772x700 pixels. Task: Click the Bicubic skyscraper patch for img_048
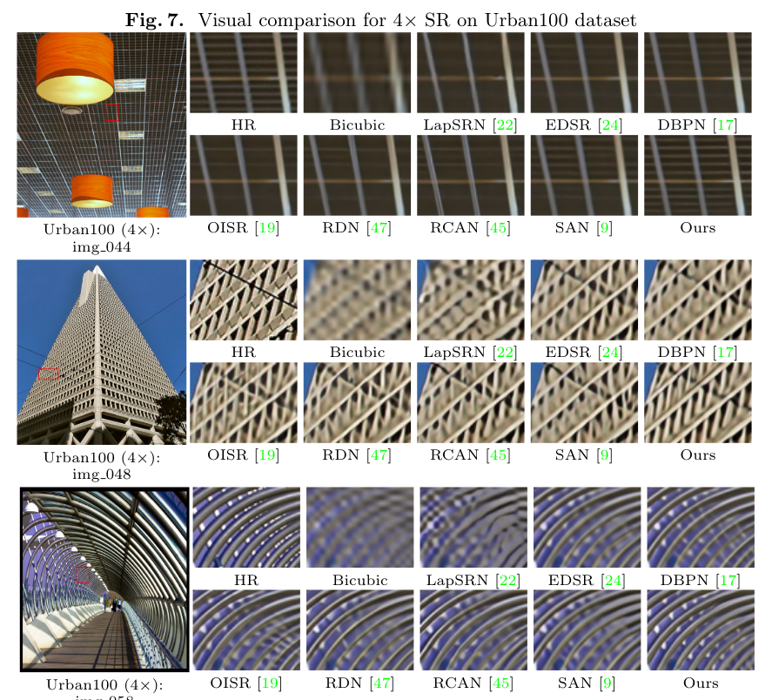coord(357,300)
